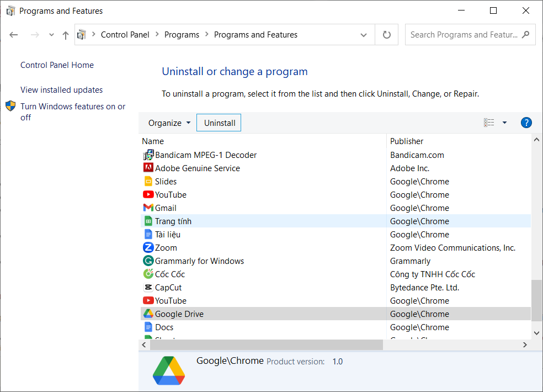
Task: Click the Uninstall or change a program heading
Action: tap(235, 71)
